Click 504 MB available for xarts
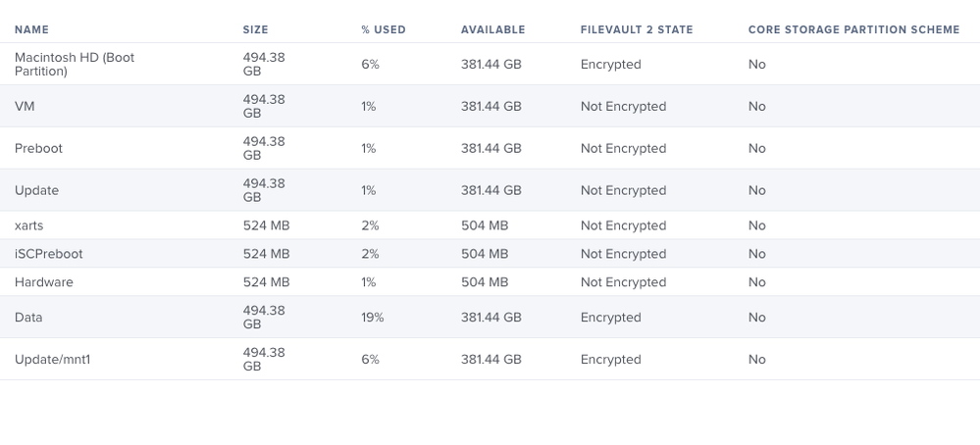Image resolution: width=980 pixels, height=445 pixels. (485, 225)
